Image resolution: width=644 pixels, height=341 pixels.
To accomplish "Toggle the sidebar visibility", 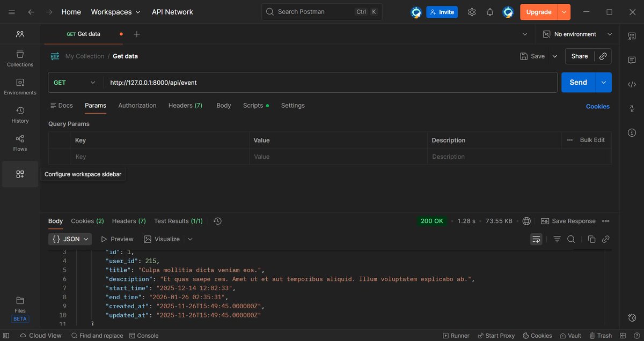I will [x=5, y=335].
